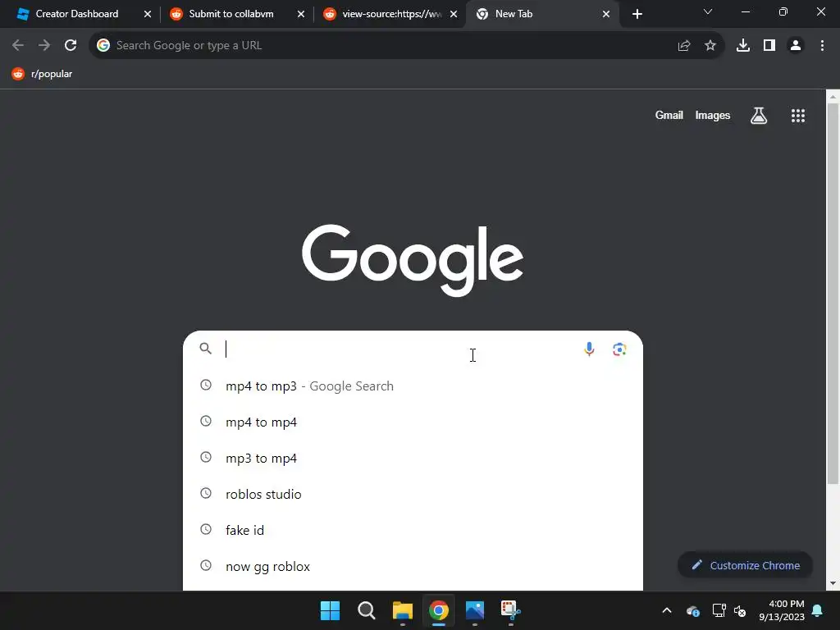The width and height of the screenshot is (840, 630).
Task: Select 'roblos studio' suggestion
Action: click(x=413, y=494)
